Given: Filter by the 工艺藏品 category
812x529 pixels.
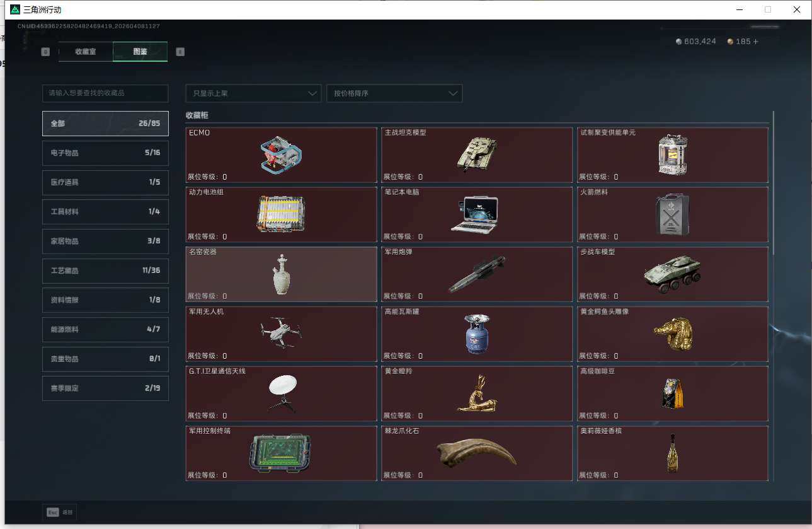Looking at the screenshot, I should click(105, 270).
